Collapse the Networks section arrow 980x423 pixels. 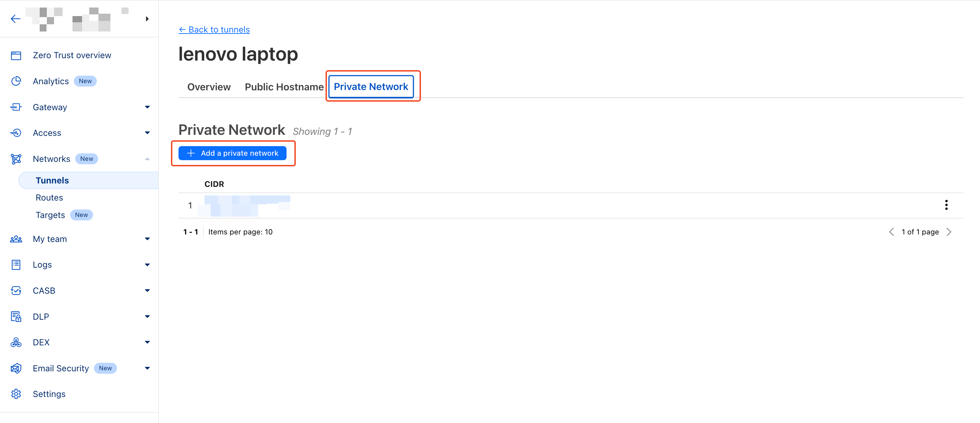pyautogui.click(x=147, y=159)
